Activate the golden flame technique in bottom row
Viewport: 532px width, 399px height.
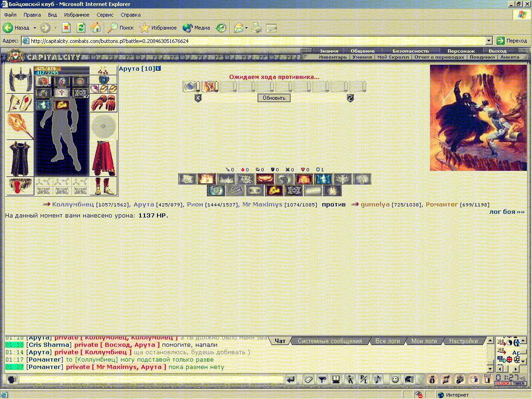click(274, 191)
